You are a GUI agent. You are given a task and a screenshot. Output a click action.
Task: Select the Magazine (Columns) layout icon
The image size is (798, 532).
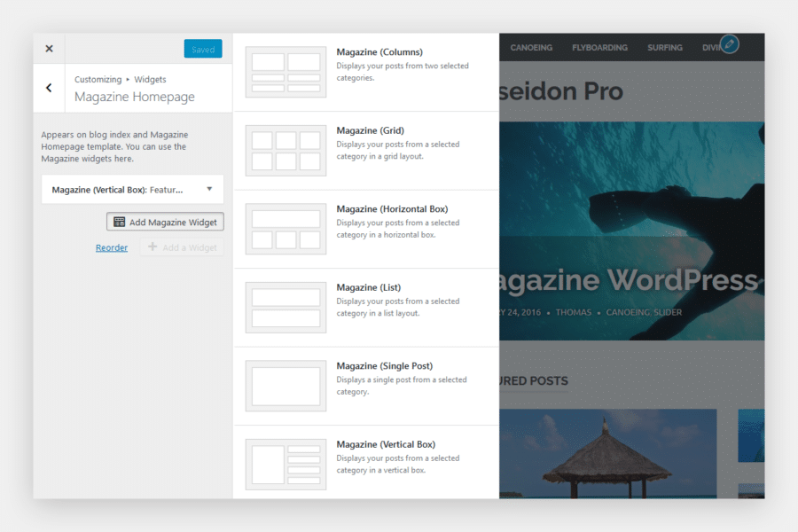point(286,72)
